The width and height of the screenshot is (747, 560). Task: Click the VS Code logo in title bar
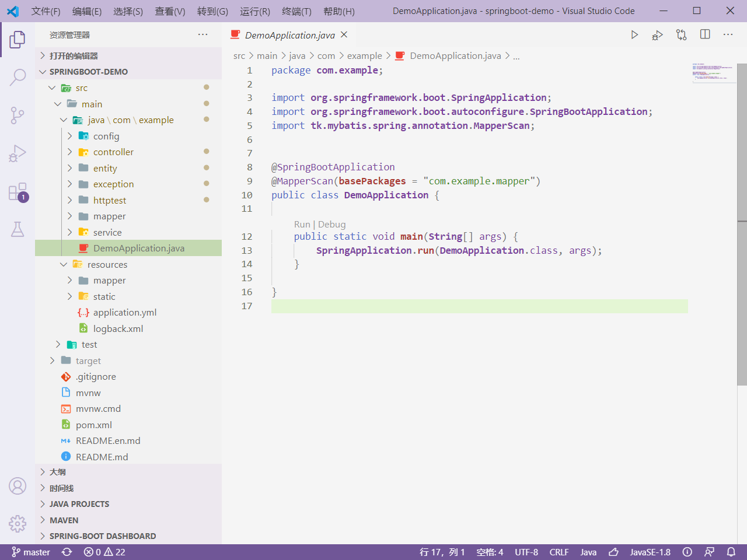point(13,11)
